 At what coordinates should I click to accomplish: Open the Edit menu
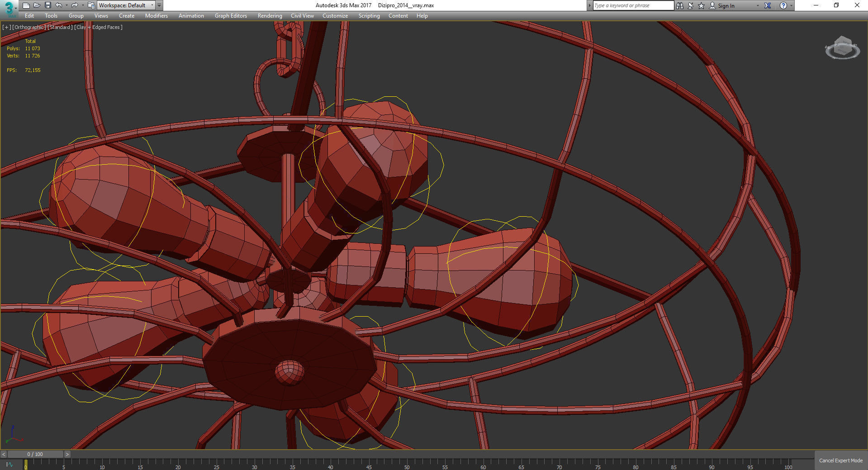click(29, 16)
